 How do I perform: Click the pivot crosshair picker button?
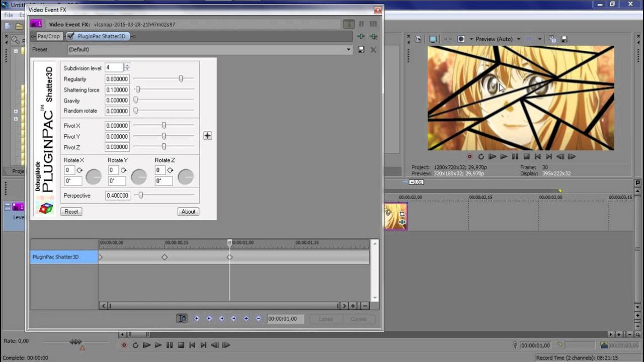point(207,136)
